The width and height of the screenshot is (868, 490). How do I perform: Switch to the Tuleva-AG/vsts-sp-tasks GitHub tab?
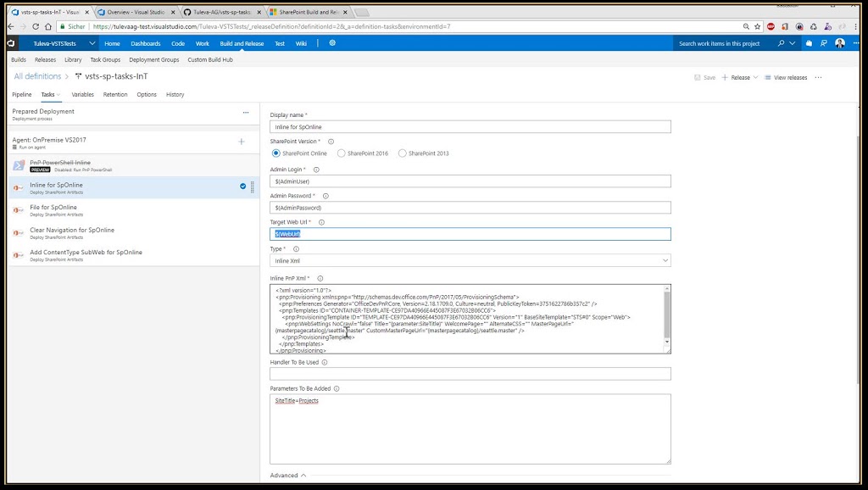pos(221,12)
